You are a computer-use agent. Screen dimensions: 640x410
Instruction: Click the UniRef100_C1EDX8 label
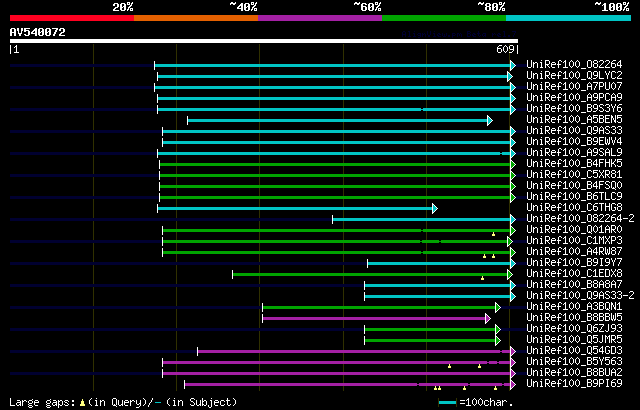coord(574,274)
